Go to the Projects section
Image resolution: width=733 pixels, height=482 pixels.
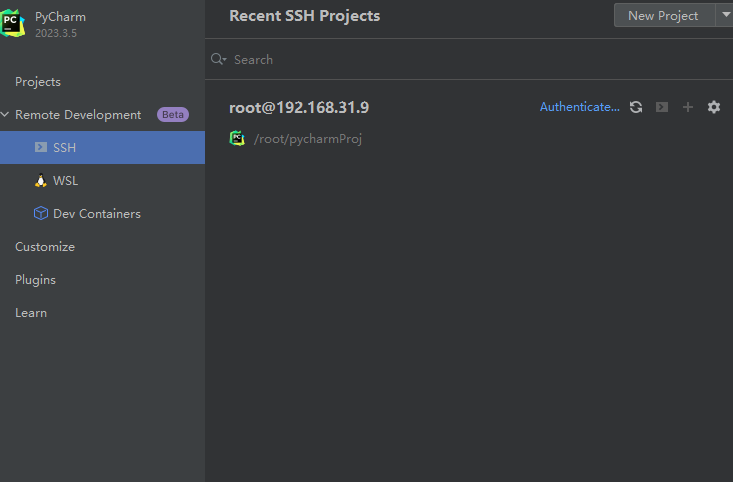coord(38,82)
